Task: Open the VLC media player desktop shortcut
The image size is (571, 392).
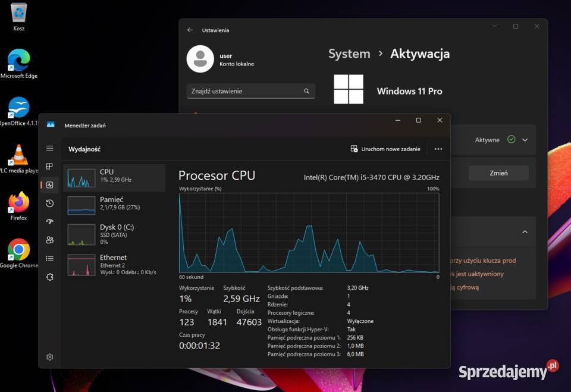Action: coord(19,159)
